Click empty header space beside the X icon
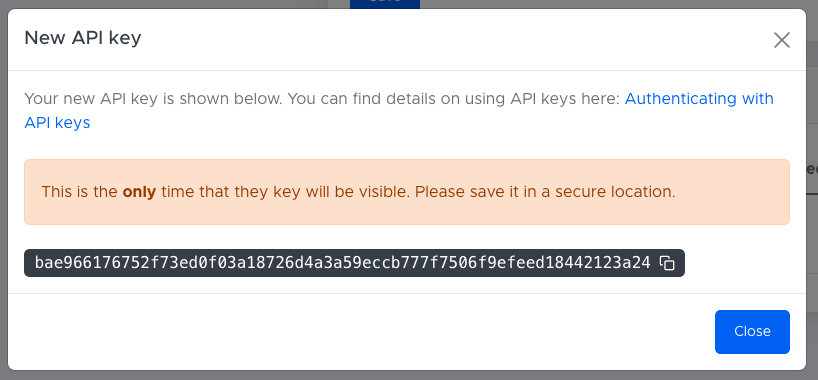Screen dimensions: 818x380 pyautogui.click(x=454, y=39)
